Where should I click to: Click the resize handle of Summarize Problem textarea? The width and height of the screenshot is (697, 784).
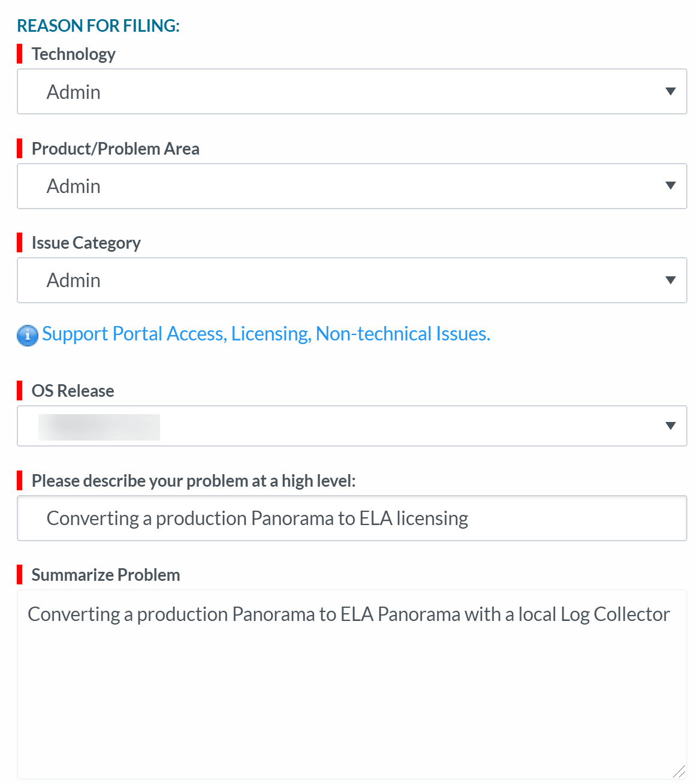coord(679,772)
